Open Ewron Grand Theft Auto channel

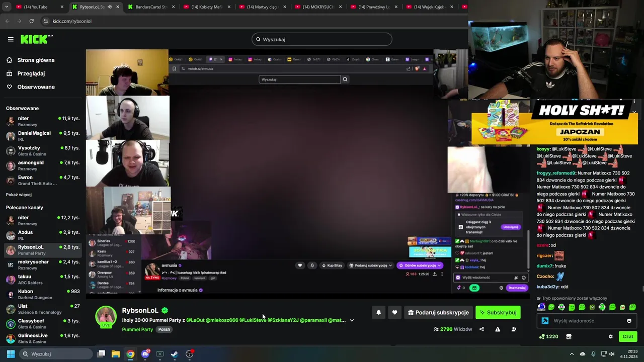43,180
